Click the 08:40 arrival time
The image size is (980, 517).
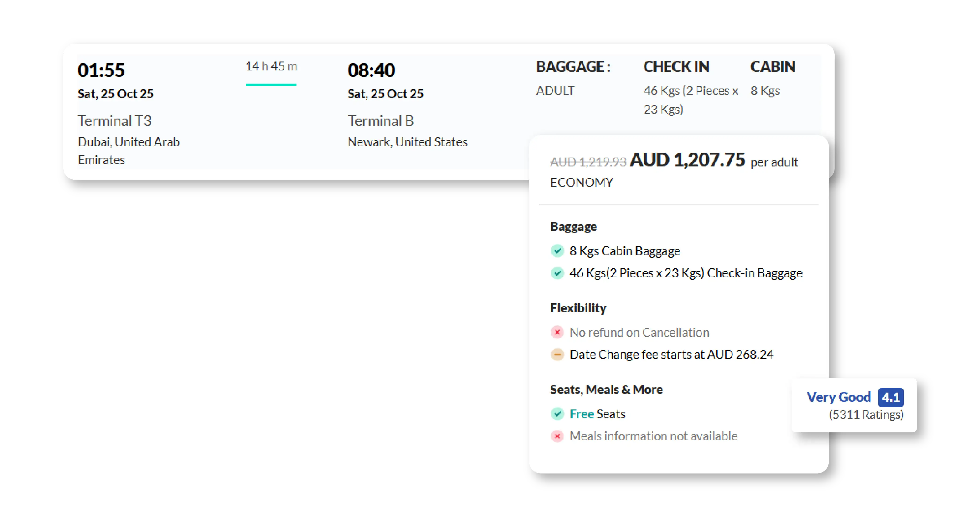click(371, 70)
